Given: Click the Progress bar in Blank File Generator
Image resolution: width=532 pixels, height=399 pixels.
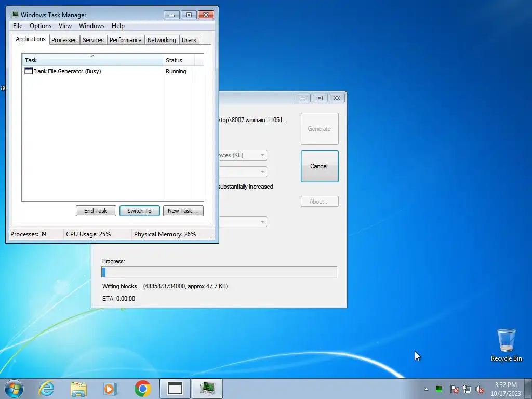Looking at the screenshot, I should pos(219,272).
